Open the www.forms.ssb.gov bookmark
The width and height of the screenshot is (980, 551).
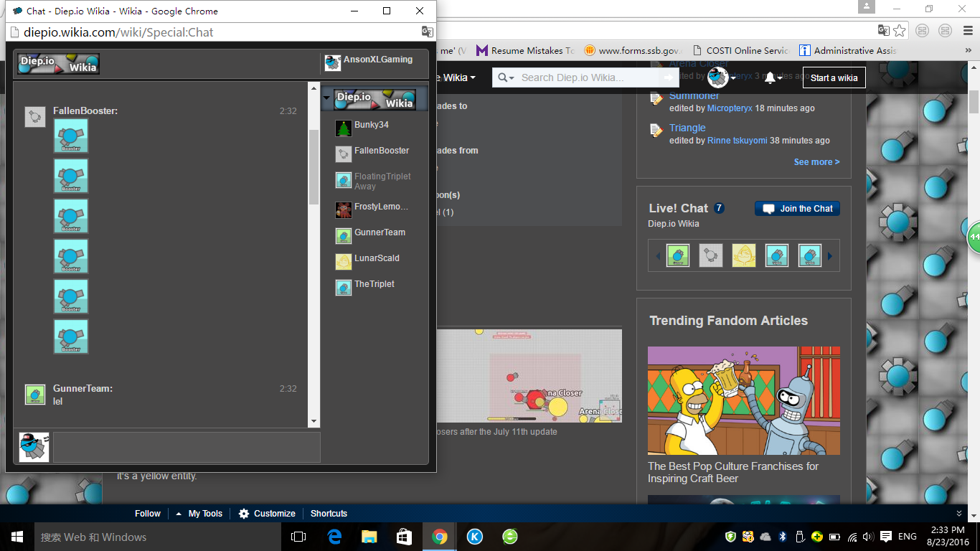point(633,50)
